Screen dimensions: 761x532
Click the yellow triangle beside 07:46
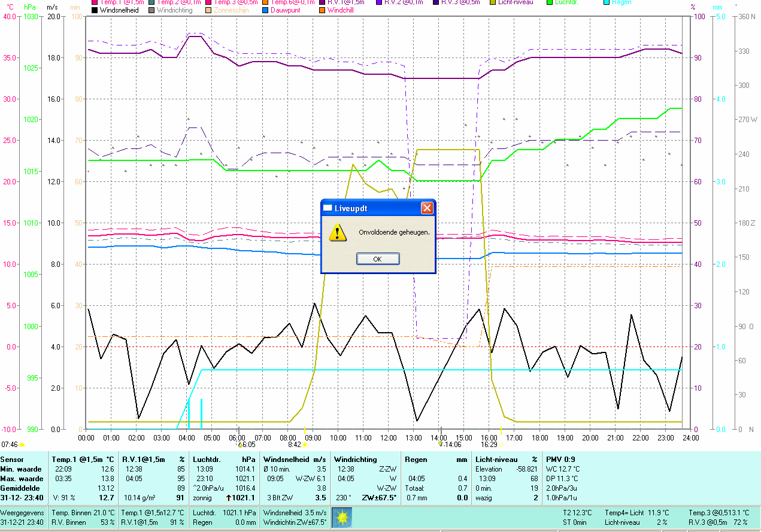click(x=22, y=445)
